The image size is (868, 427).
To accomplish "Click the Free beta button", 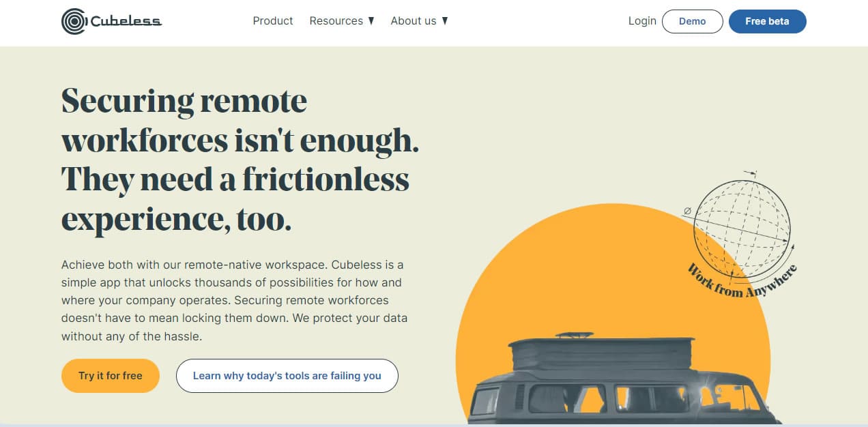I will [768, 21].
